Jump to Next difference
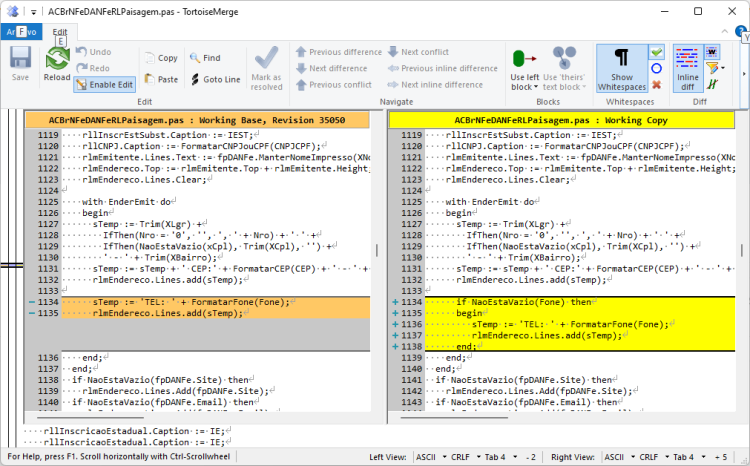The height and width of the screenshot is (466, 750). [x=332, y=68]
